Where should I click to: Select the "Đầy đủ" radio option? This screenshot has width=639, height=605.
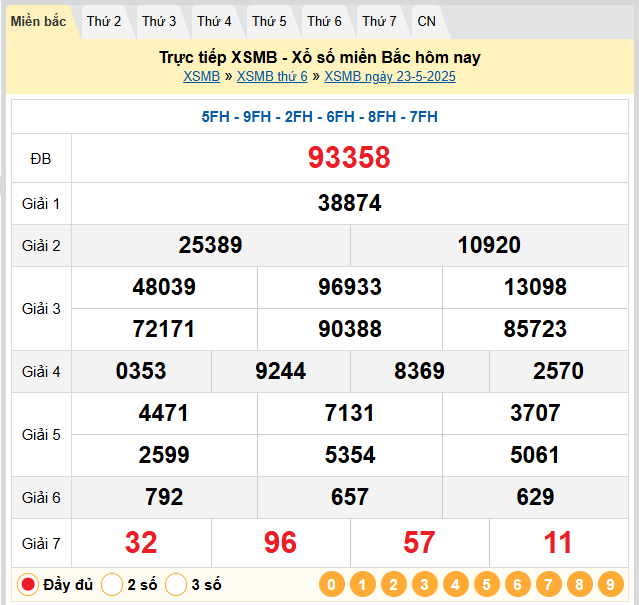point(29,585)
